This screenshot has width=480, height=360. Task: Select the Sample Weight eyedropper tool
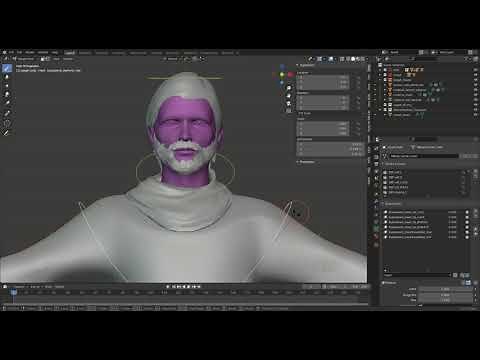(7, 114)
